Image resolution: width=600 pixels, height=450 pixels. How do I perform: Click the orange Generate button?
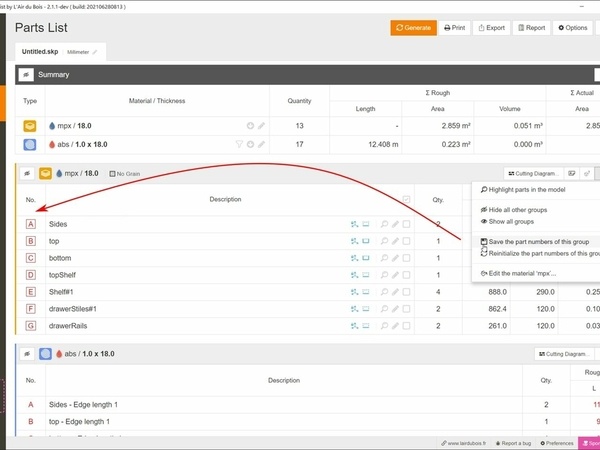(x=414, y=27)
